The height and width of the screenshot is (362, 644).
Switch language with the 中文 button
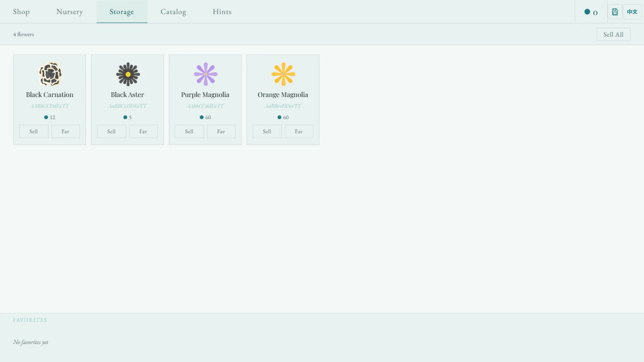click(632, 12)
